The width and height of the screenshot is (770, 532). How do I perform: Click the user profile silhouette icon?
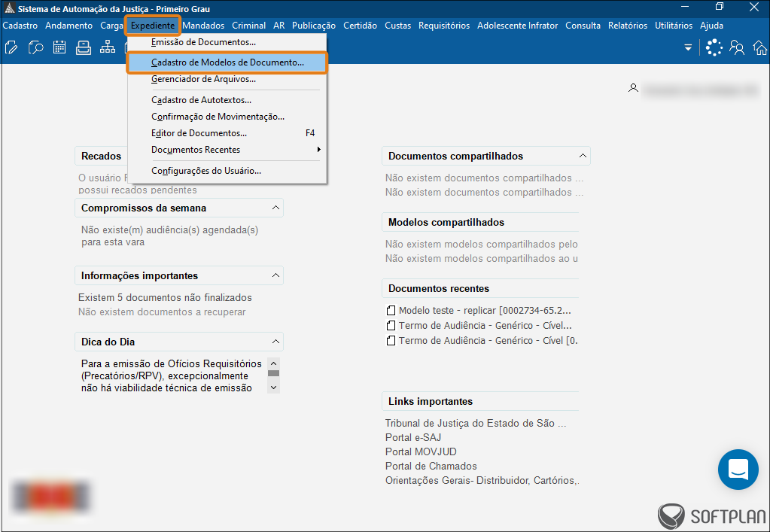(633, 88)
